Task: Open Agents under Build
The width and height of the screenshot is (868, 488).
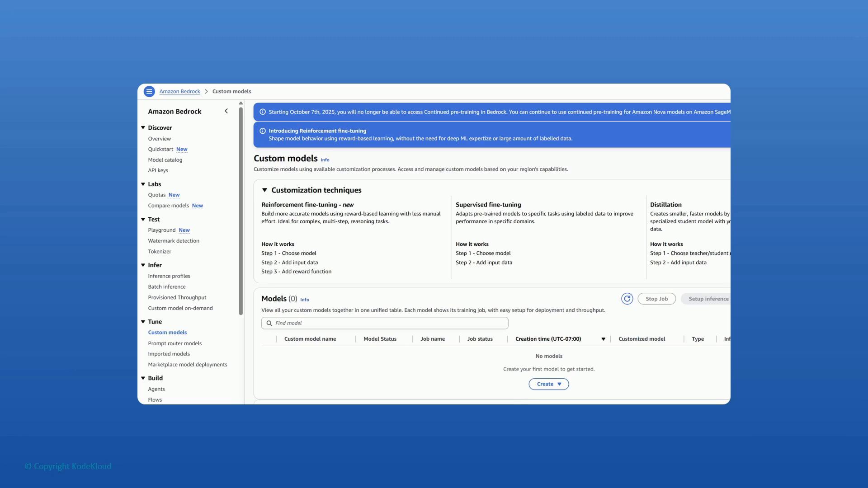Action: click(x=156, y=389)
